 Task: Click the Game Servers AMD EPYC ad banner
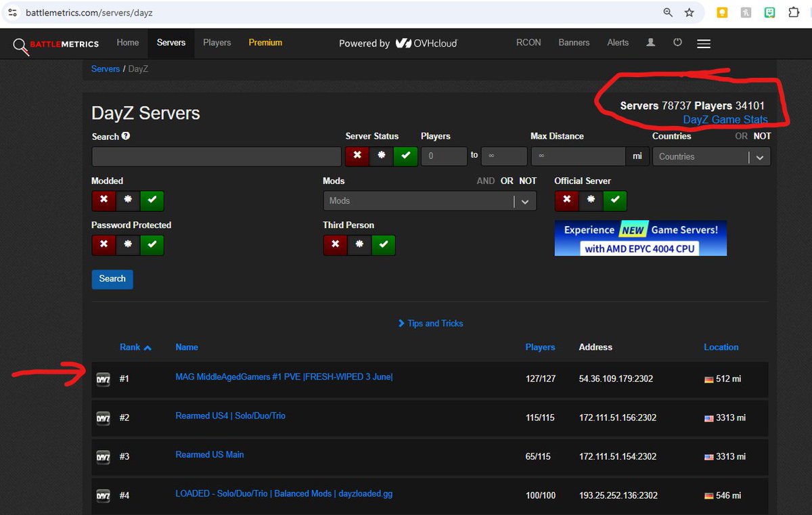[641, 238]
